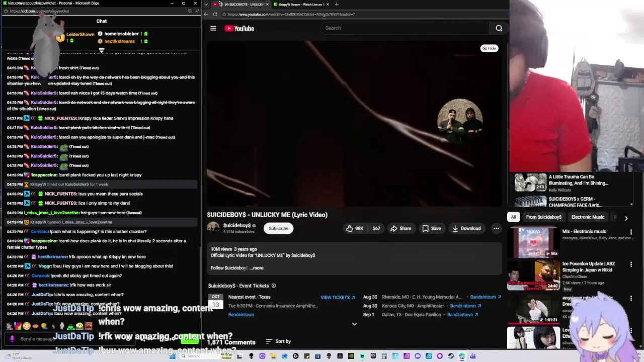Open the taskbar weather widget
644x362 pixels.
coord(18,356)
